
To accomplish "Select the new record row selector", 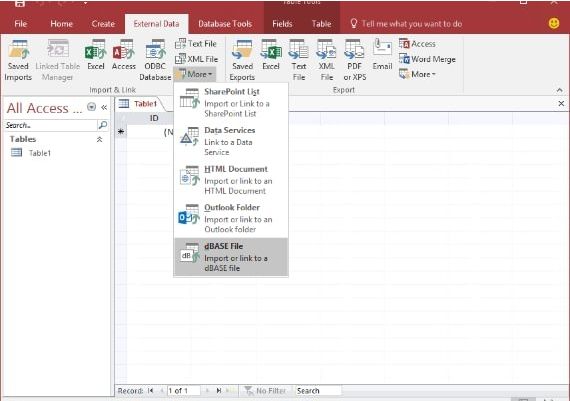I will [x=121, y=132].
